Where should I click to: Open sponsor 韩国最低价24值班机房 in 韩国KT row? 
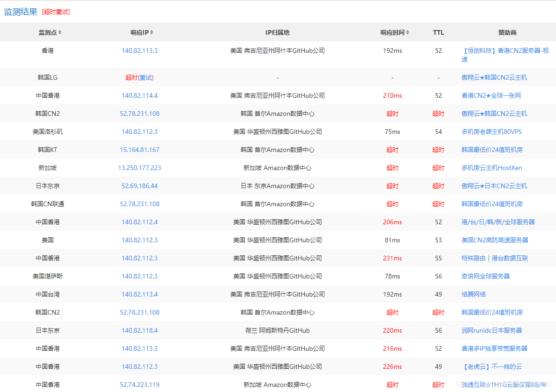click(x=492, y=150)
